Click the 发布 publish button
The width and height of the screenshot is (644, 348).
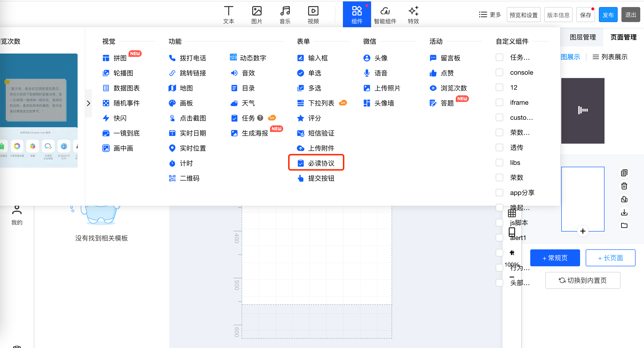(x=608, y=15)
